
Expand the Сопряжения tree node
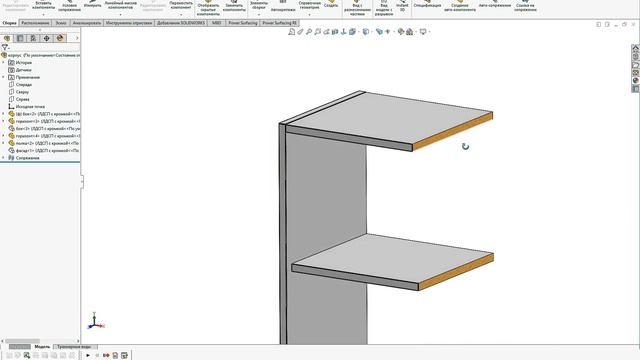pyautogui.click(x=4, y=158)
